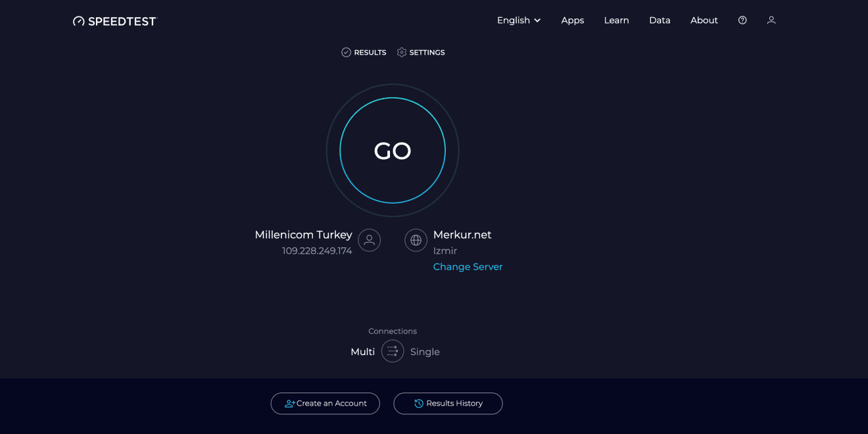Viewport: 868px width, 434px height.
Task: Open the About menu
Action: click(x=704, y=20)
